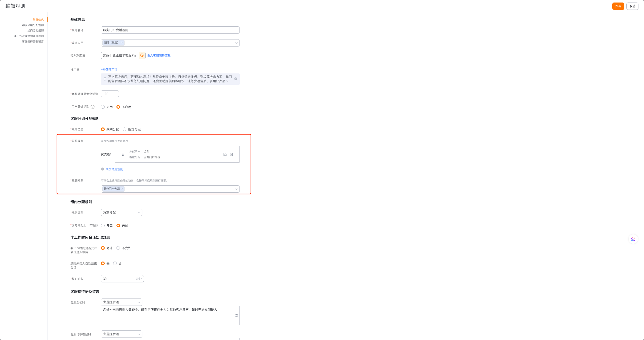Viewport: 644px width, 340px height.
Task: Remove the promotional message entry
Action: 236,79
